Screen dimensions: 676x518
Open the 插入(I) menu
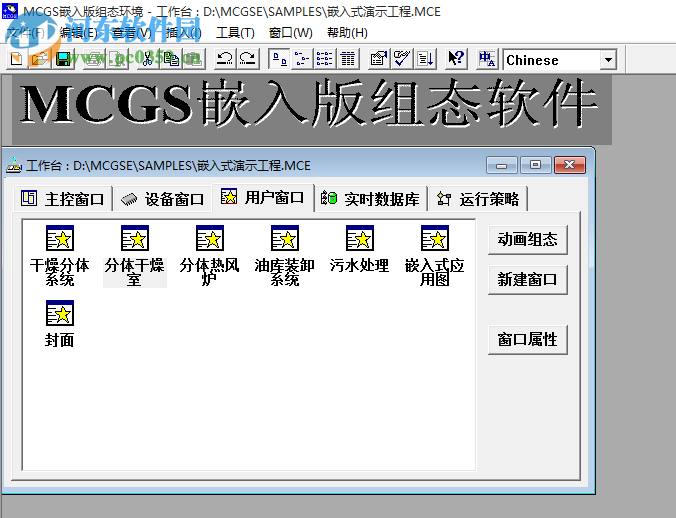pos(183,33)
